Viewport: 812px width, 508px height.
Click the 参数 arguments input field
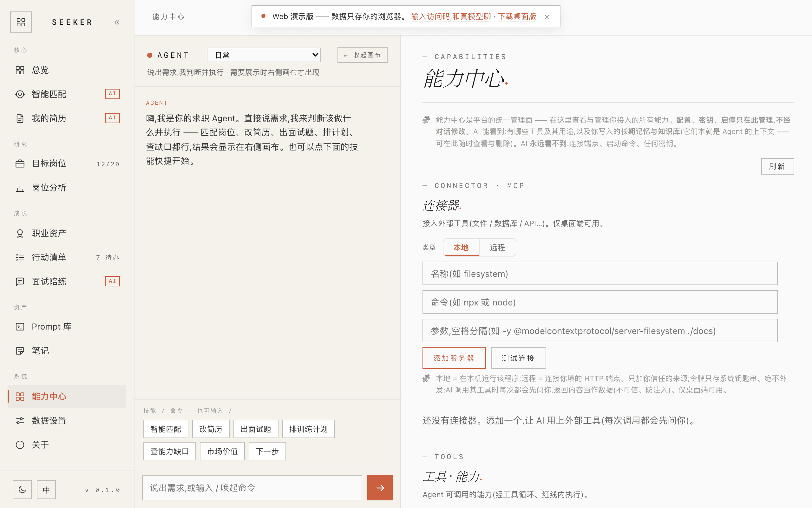(600, 331)
